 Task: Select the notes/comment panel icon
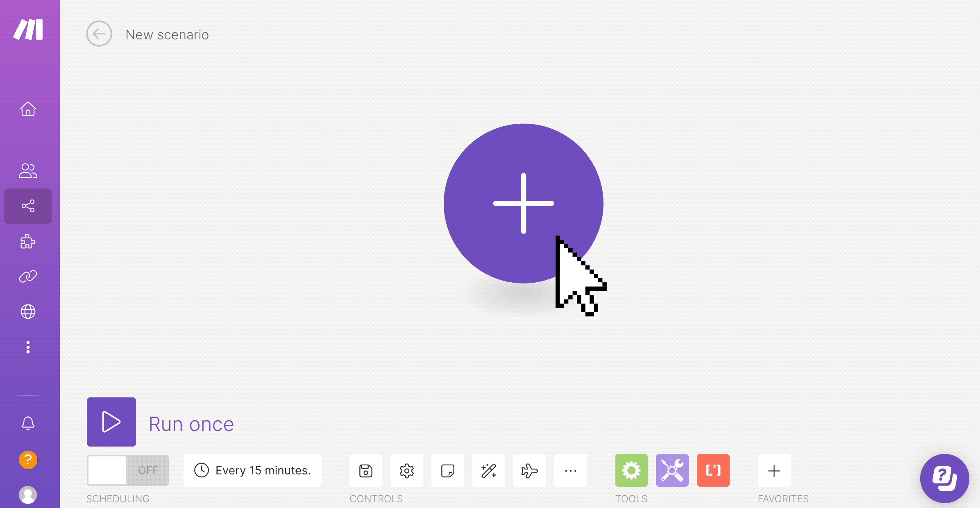tap(447, 470)
